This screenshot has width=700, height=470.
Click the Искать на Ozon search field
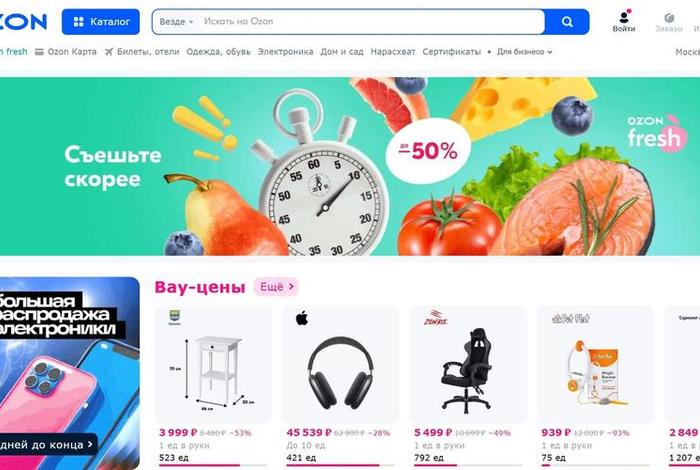371,21
